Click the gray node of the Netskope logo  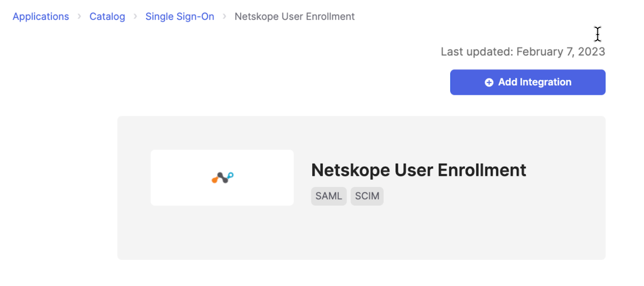click(x=223, y=177)
